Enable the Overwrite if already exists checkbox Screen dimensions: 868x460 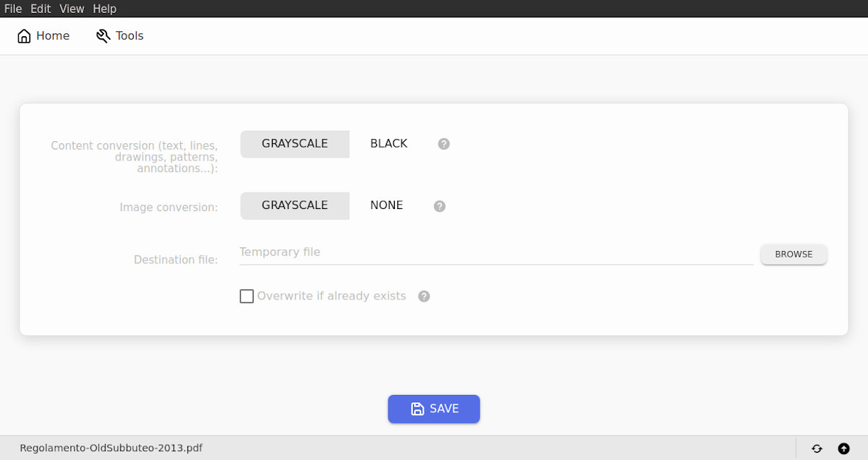pyautogui.click(x=247, y=296)
